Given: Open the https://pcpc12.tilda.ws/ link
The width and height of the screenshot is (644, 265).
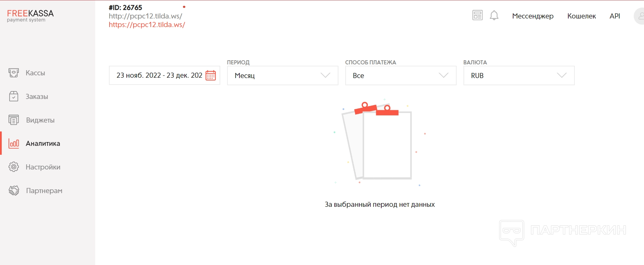Looking at the screenshot, I should click(x=147, y=25).
